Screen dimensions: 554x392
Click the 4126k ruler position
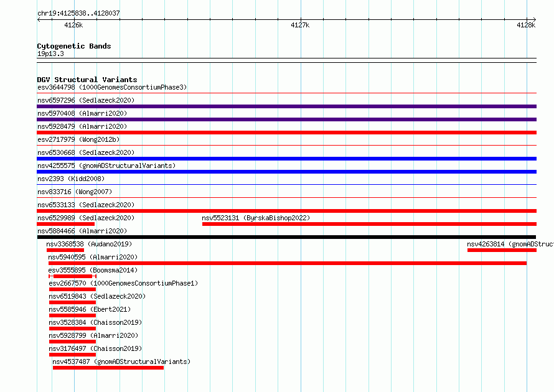point(74,25)
